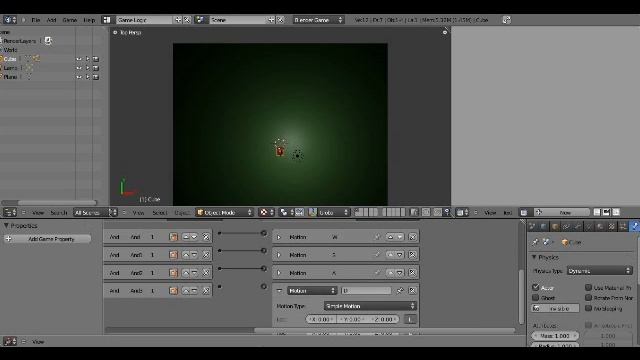
Task: Toggle the Invisible button in Physics panel
Action: [556, 309]
